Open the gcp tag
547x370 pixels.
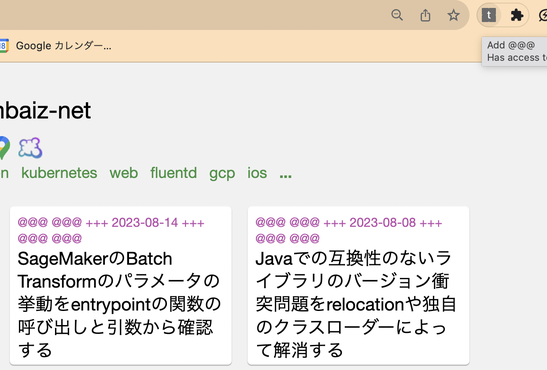click(x=222, y=174)
